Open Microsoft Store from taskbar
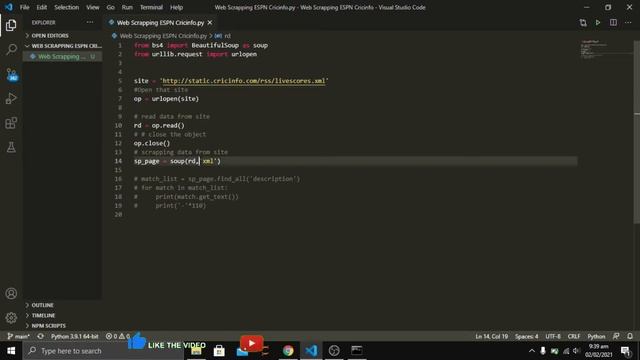Viewport: 640px width, 360px height. tap(219, 351)
